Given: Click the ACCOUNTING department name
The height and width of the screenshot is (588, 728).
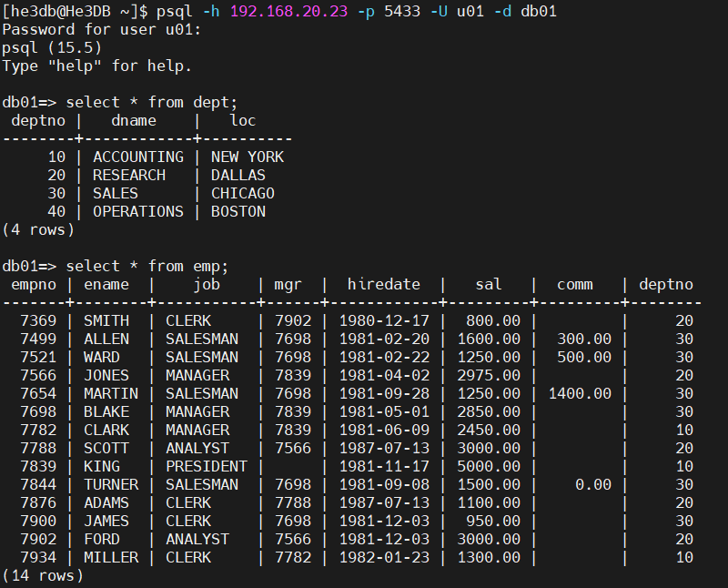Looking at the screenshot, I should 138,157.
